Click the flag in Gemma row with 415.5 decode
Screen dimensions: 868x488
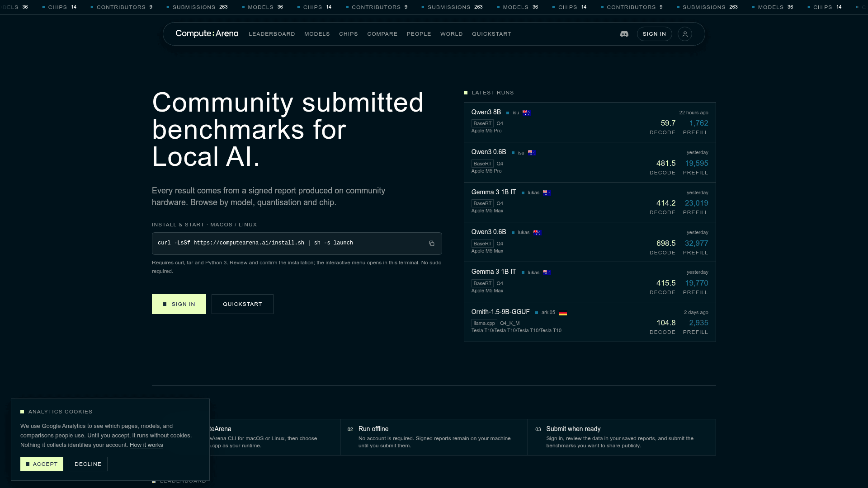coord(547,272)
